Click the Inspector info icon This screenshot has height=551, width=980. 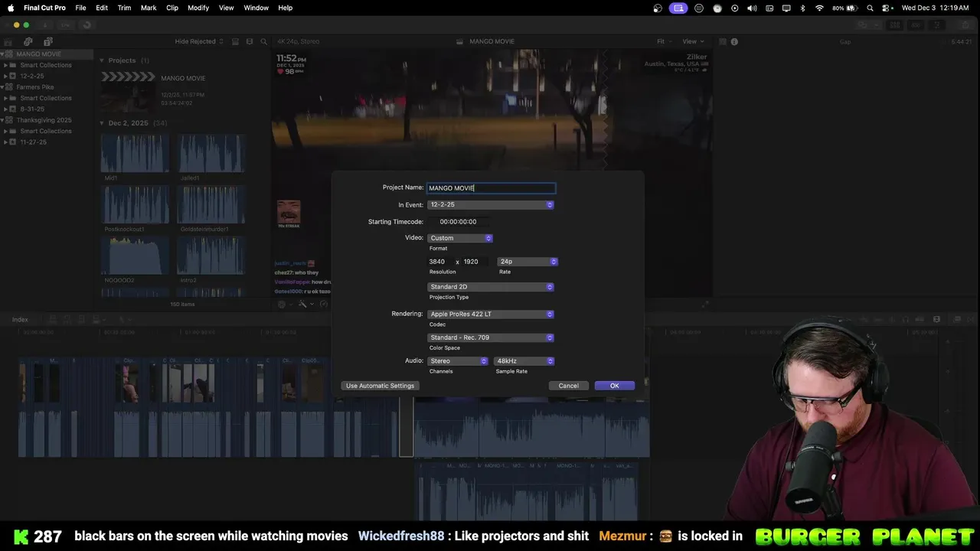(734, 41)
